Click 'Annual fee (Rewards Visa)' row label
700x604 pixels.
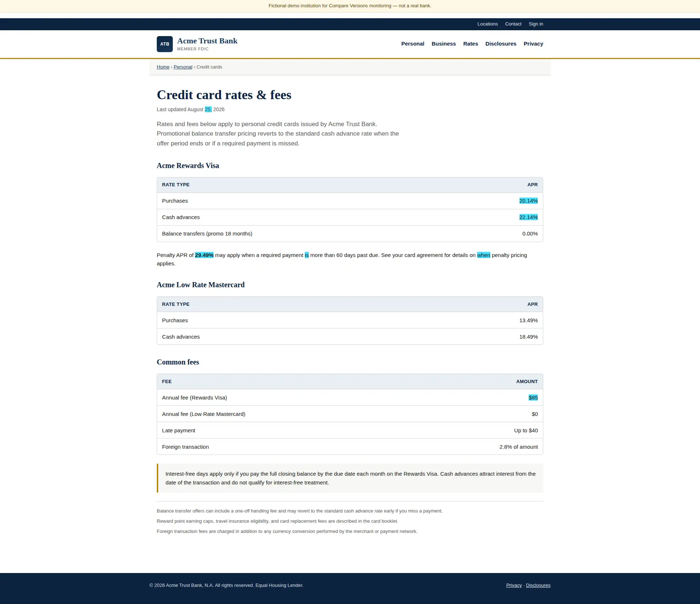point(194,398)
